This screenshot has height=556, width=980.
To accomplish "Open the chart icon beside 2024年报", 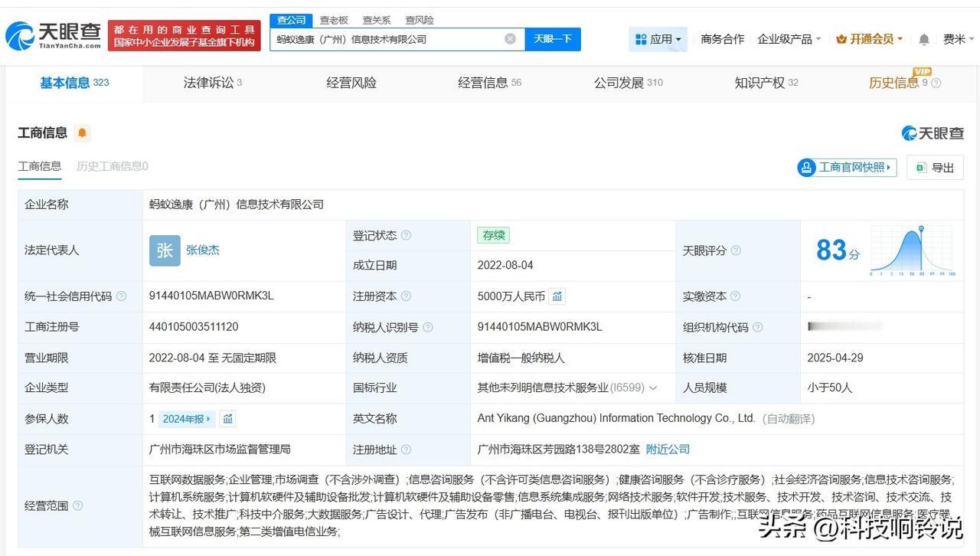I will click(x=228, y=419).
